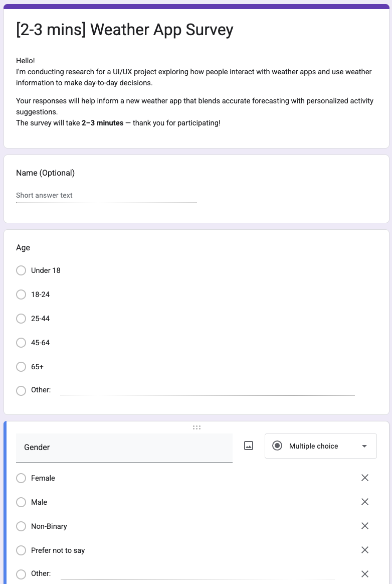Remove the Other option in Gender
The width and height of the screenshot is (392, 584).
coord(365,574)
